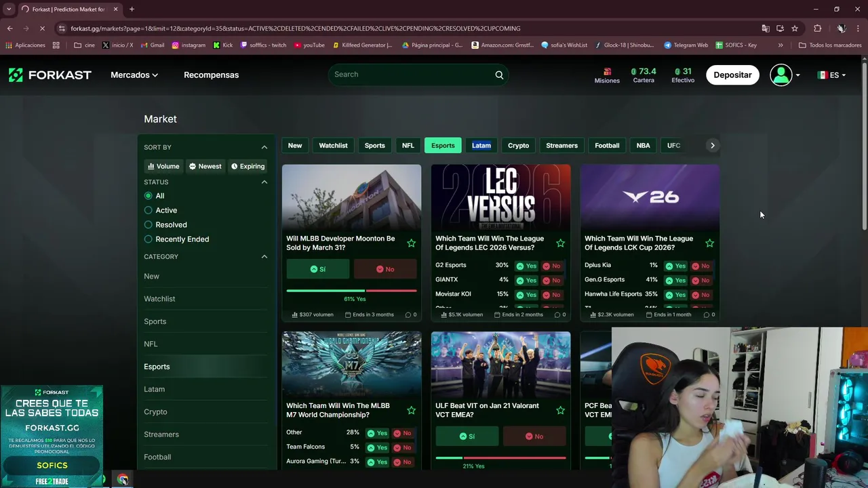Open profile dropdown arrow
The image size is (868, 488).
tap(797, 75)
